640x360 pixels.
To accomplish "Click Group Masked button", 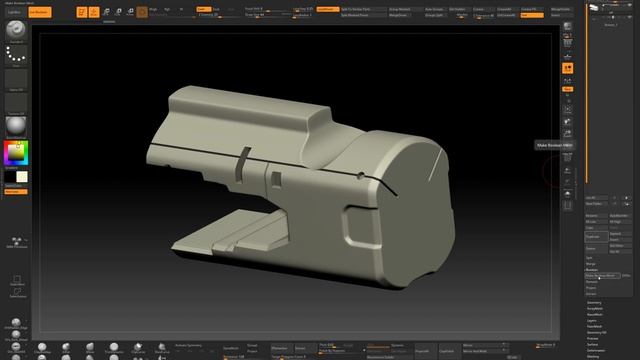I will pyautogui.click(x=404, y=9).
